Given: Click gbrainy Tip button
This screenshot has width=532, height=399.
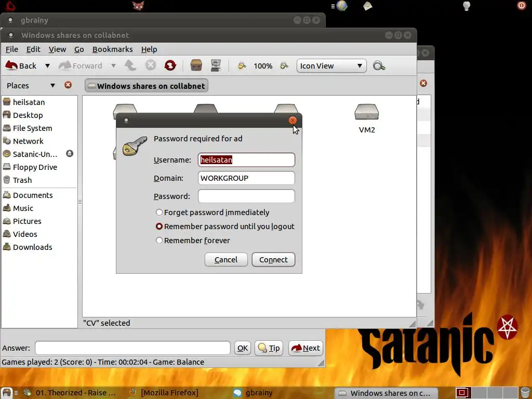Looking at the screenshot, I should (269, 348).
